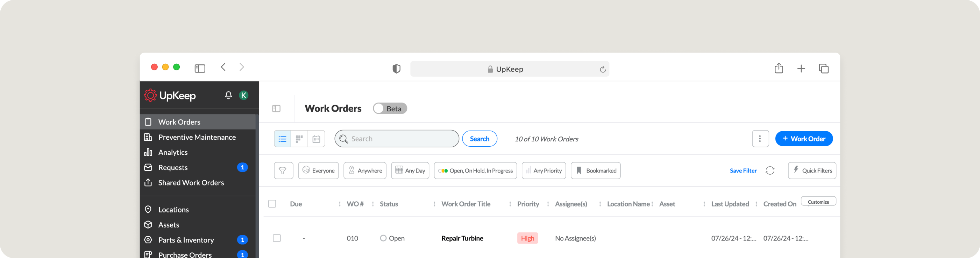
Task: Click the Save Filter link
Action: tap(743, 171)
